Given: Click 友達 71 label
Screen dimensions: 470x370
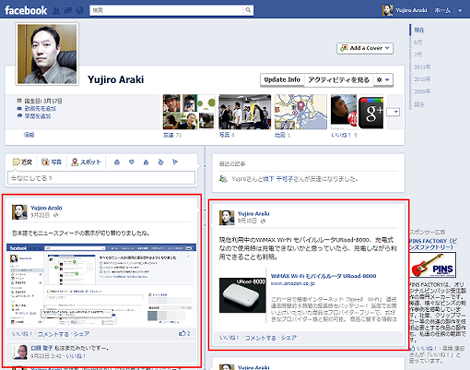Looking at the screenshot, I should pyautogui.click(x=172, y=135).
